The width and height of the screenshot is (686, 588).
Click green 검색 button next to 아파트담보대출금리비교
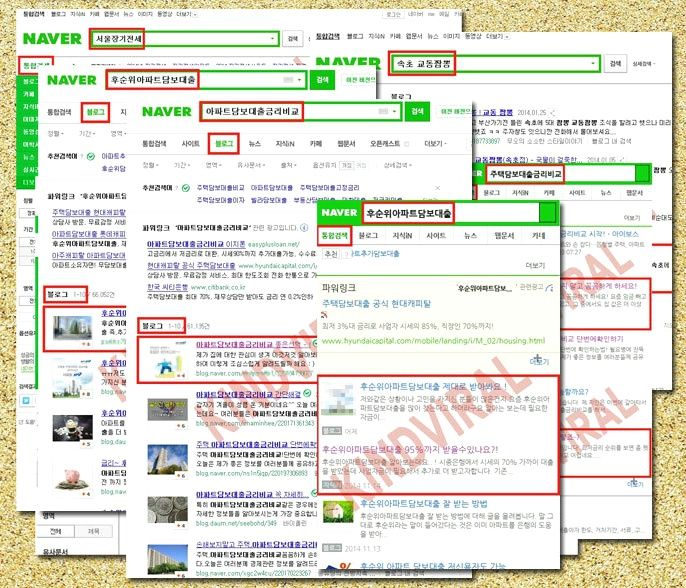(417, 112)
